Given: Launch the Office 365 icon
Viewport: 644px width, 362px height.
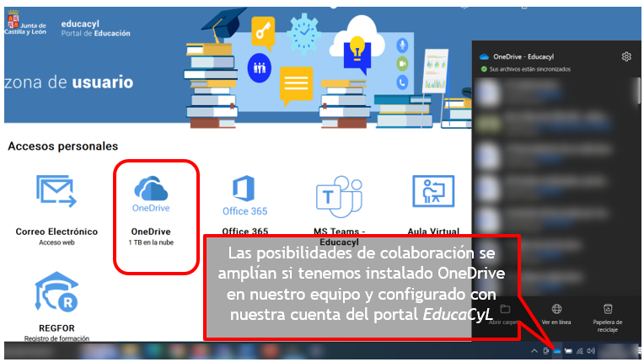Looking at the screenshot, I should pos(244,195).
